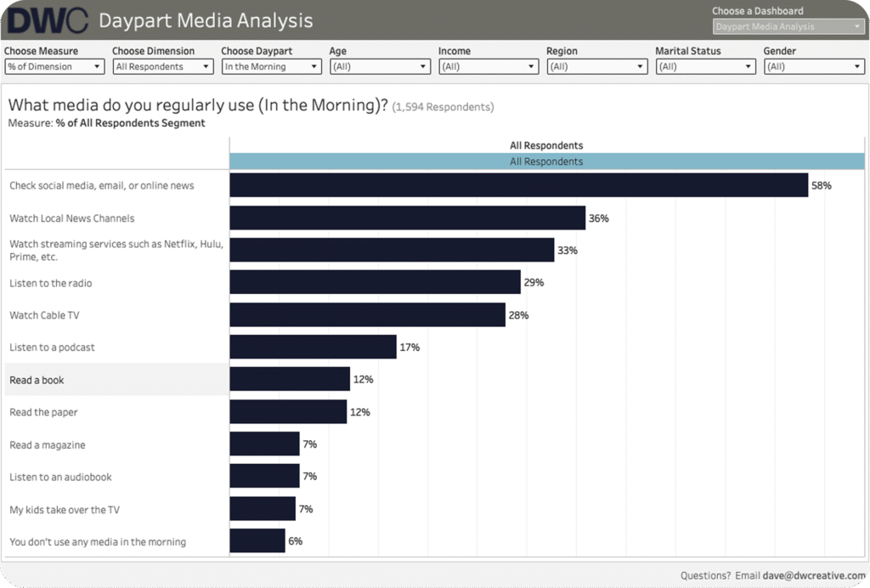870x588 pixels.
Task: Expand the Age filter dropdown
Action: [x=380, y=66]
